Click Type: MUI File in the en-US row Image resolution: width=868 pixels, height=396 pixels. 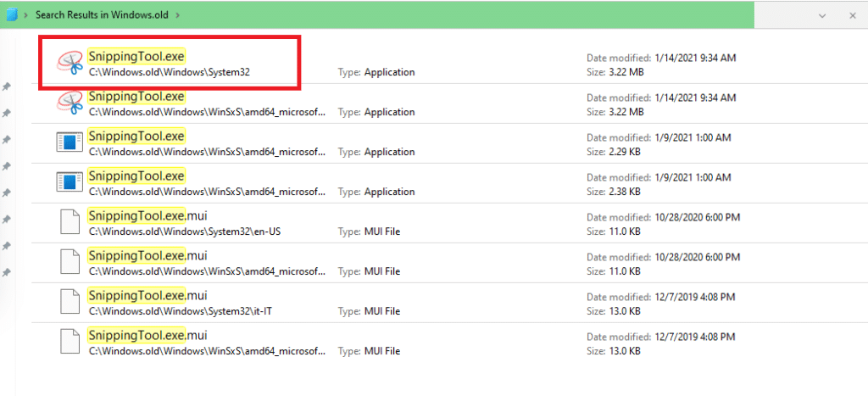click(370, 231)
